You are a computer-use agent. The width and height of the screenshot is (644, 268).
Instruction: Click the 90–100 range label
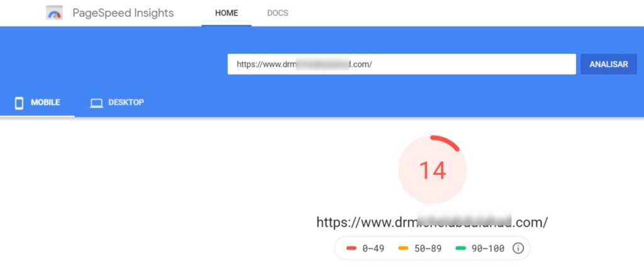[x=488, y=248]
